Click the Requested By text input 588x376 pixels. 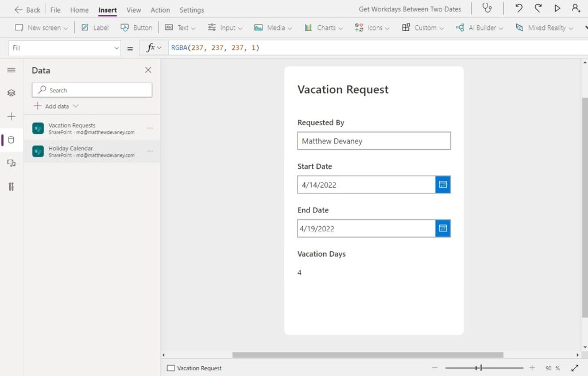[374, 141]
